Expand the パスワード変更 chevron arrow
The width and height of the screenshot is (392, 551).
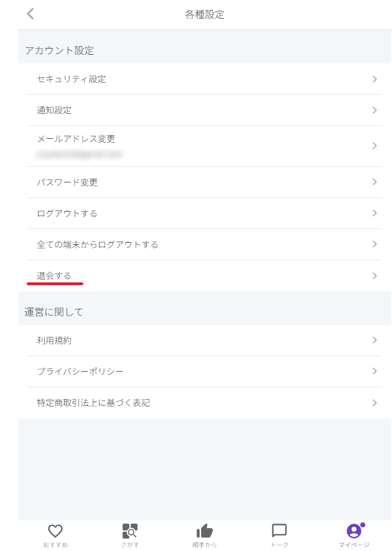pos(375,182)
